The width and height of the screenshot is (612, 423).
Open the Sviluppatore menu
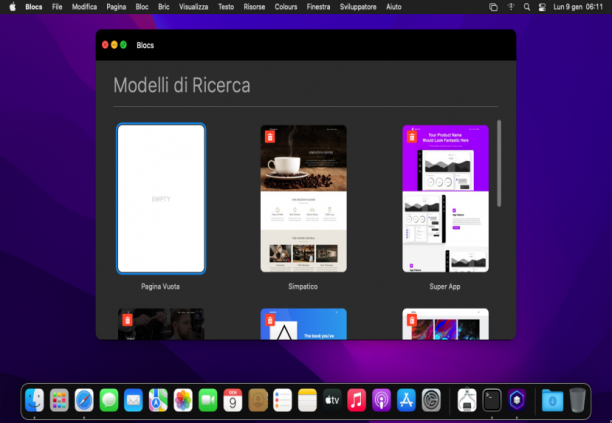coord(358,7)
